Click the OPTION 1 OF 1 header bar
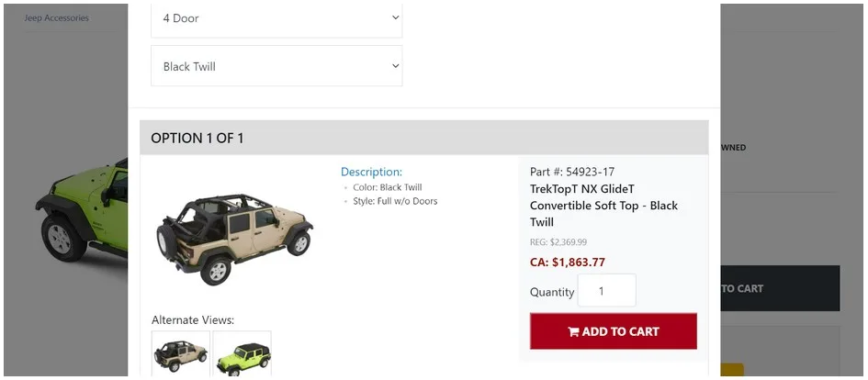 point(423,138)
